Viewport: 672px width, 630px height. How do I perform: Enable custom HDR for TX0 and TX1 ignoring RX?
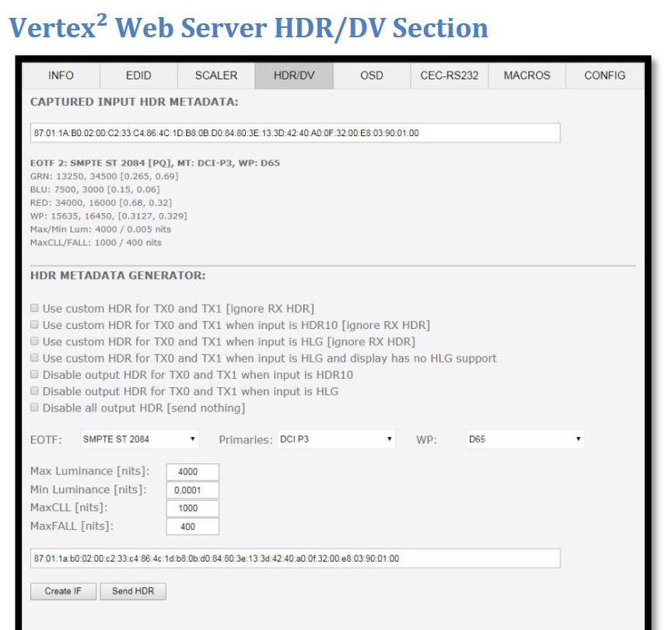[34, 307]
